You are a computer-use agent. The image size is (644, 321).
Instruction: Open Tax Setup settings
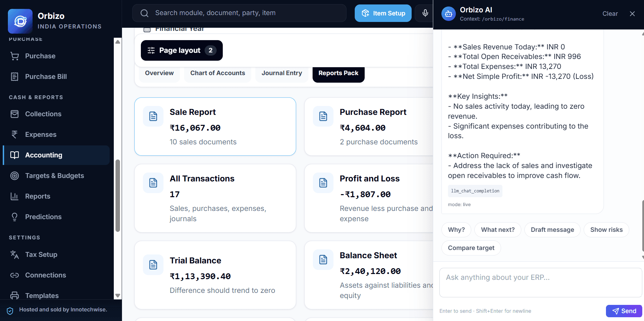point(56,254)
